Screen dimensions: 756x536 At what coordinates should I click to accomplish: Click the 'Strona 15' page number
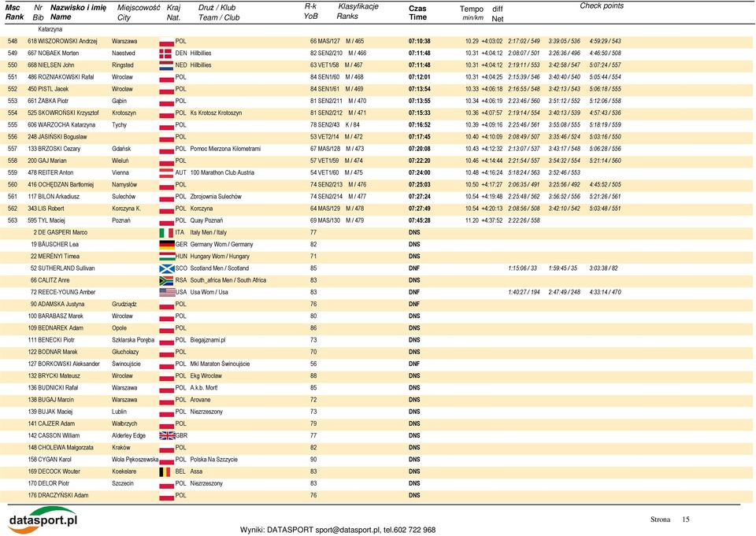tap(669, 519)
